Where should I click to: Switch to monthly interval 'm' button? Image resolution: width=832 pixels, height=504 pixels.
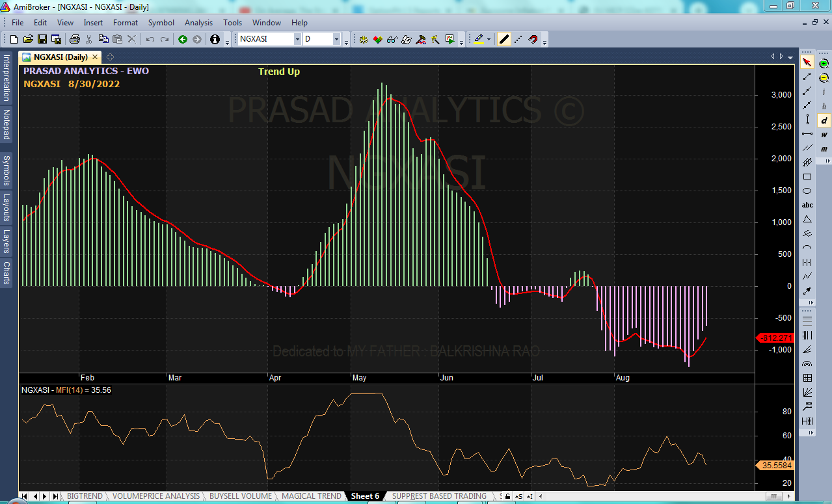[x=824, y=149]
